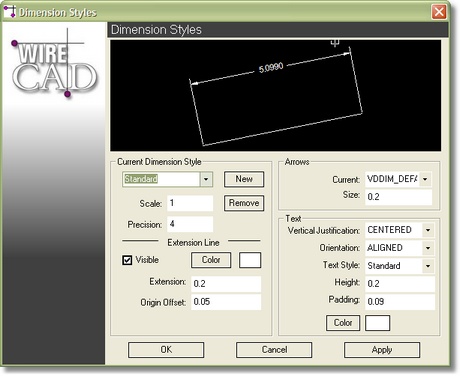Expand the Text Style dropdown
Screen dimensions: 460x376
click(x=428, y=266)
